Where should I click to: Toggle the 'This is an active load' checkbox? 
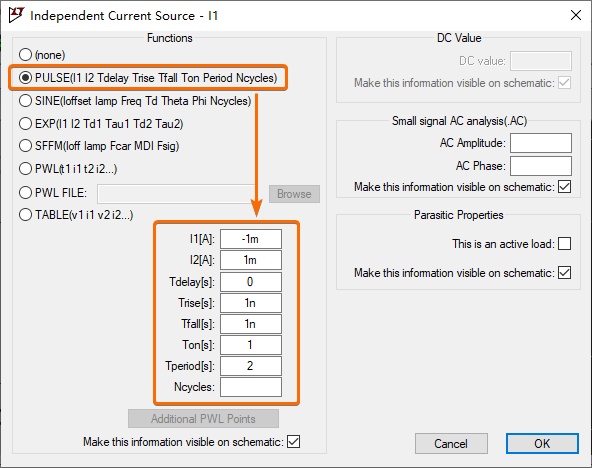[x=564, y=243]
